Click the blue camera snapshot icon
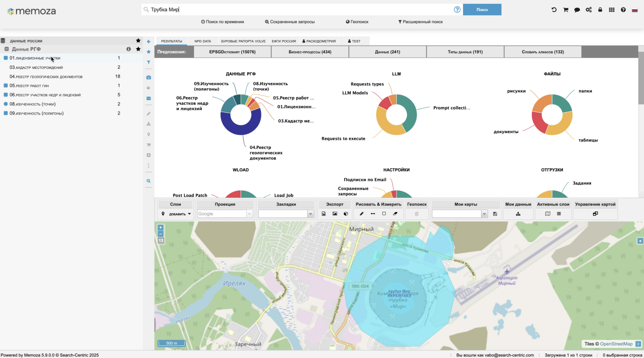Image resolution: width=644 pixels, height=358 pixels. pos(149,77)
